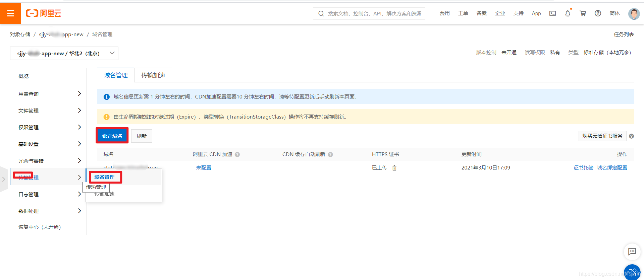Click the 绑定域名 button
The width and height of the screenshot is (644, 280).
tap(112, 136)
